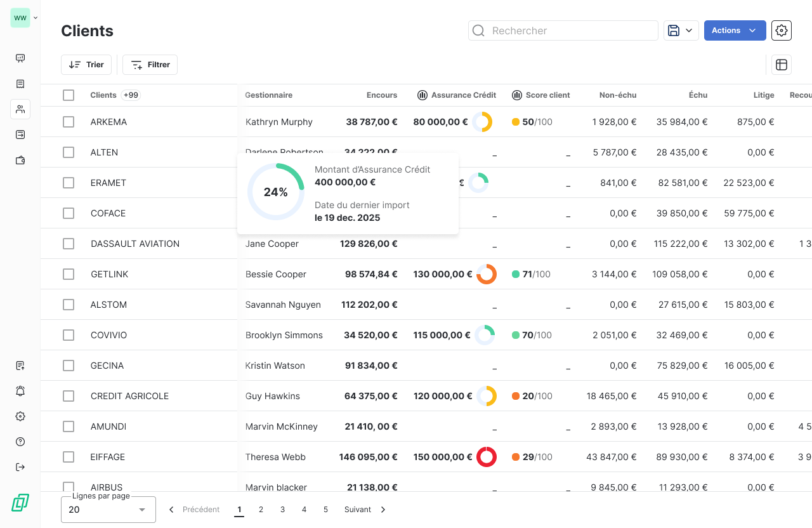Check the ALSTOM row checkbox
Screen dimensions: 812x528
[x=69, y=305]
